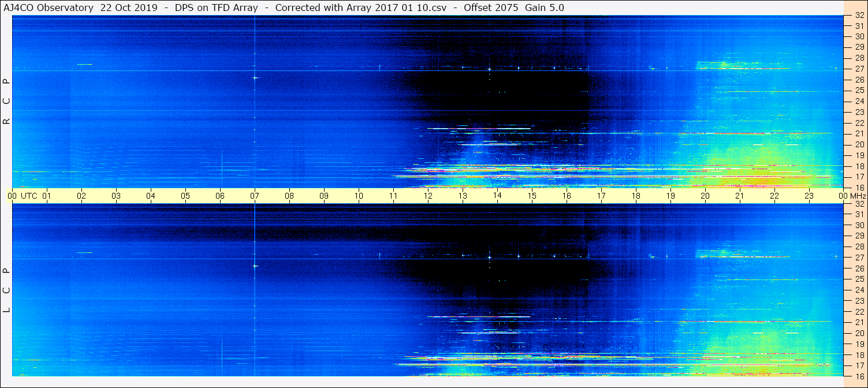Screen dimensions: 868x388
Task: Select the date "22 Oct 2019" in the header
Action: (129, 8)
